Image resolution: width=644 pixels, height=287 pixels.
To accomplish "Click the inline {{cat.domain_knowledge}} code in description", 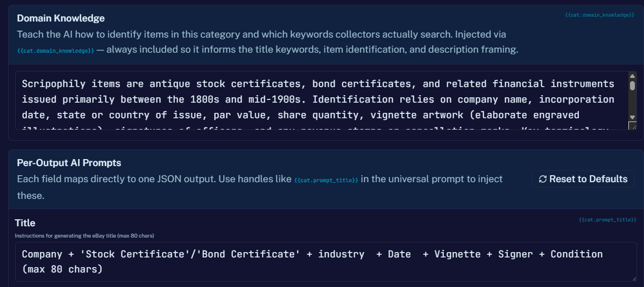I will pos(56,51).
